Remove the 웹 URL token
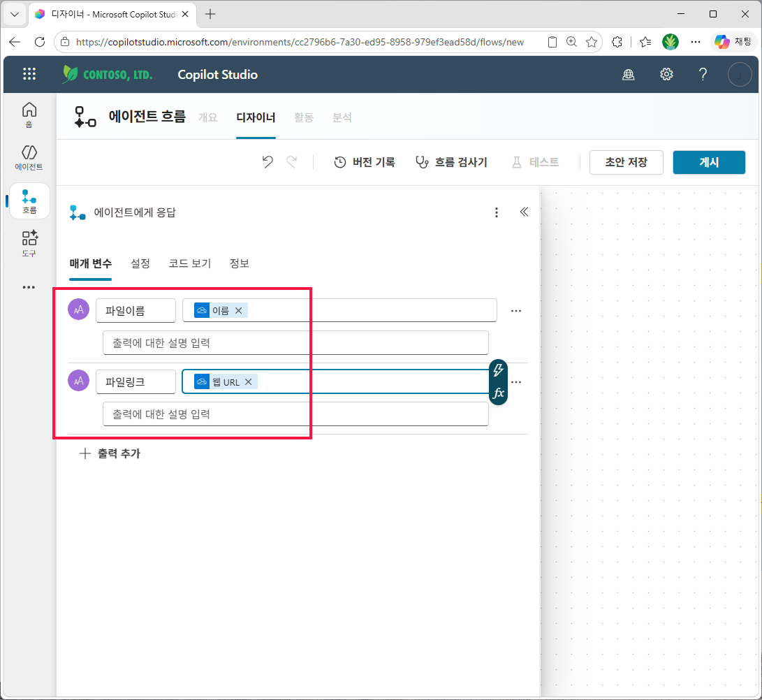The image size is (762, 700). point(249,382)
